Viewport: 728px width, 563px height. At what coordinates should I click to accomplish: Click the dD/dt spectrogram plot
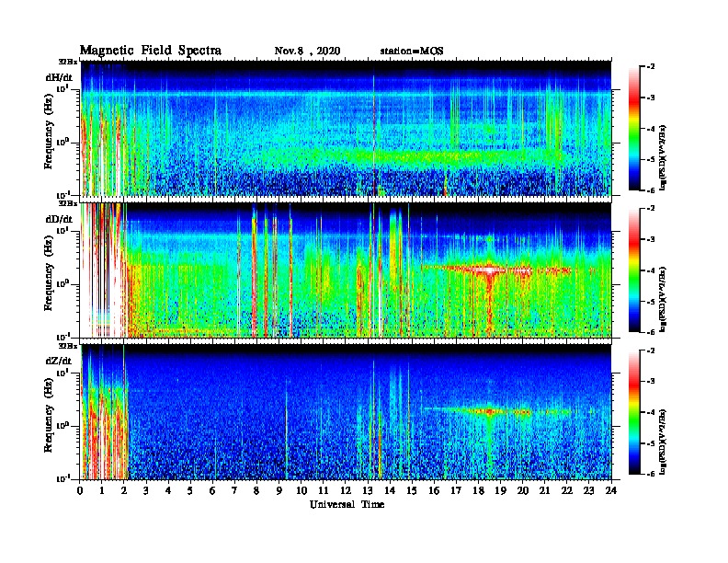(346, 270)
